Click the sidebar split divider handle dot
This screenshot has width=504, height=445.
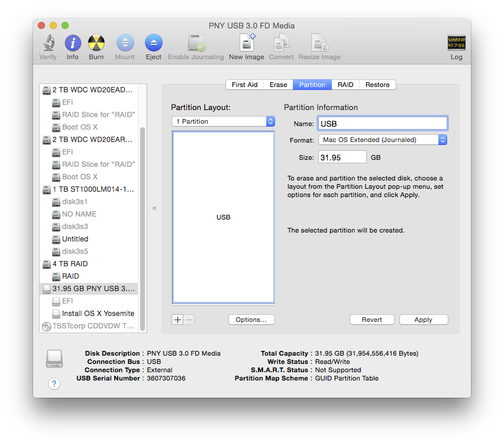[154, 208]
